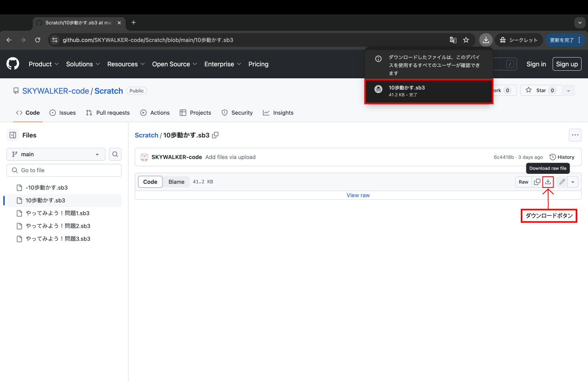Expand the Open Source menu
Viewport: 588px width, 382px height.
click(174, 64)
